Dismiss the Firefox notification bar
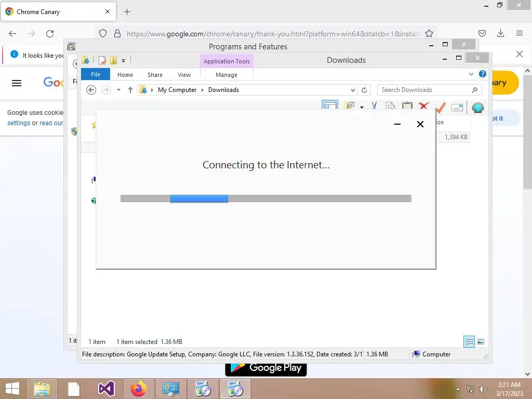 (519, 54)
